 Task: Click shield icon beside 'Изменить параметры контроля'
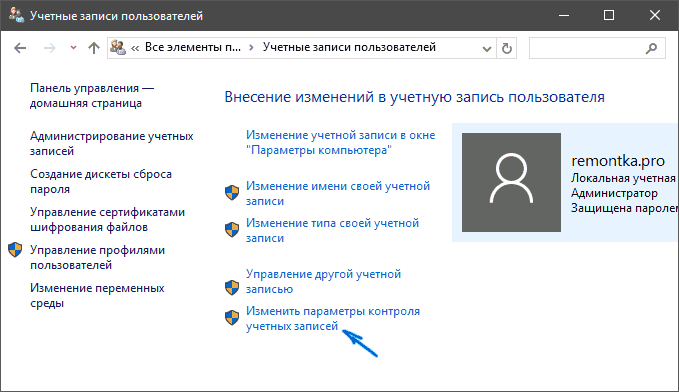coord(232,317)
